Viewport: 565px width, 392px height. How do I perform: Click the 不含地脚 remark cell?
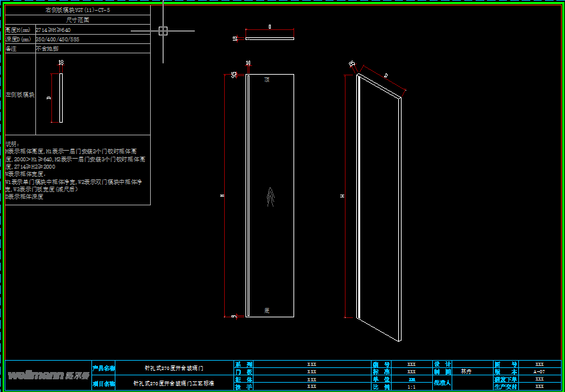pyautogui.click(x=47, y=49)
